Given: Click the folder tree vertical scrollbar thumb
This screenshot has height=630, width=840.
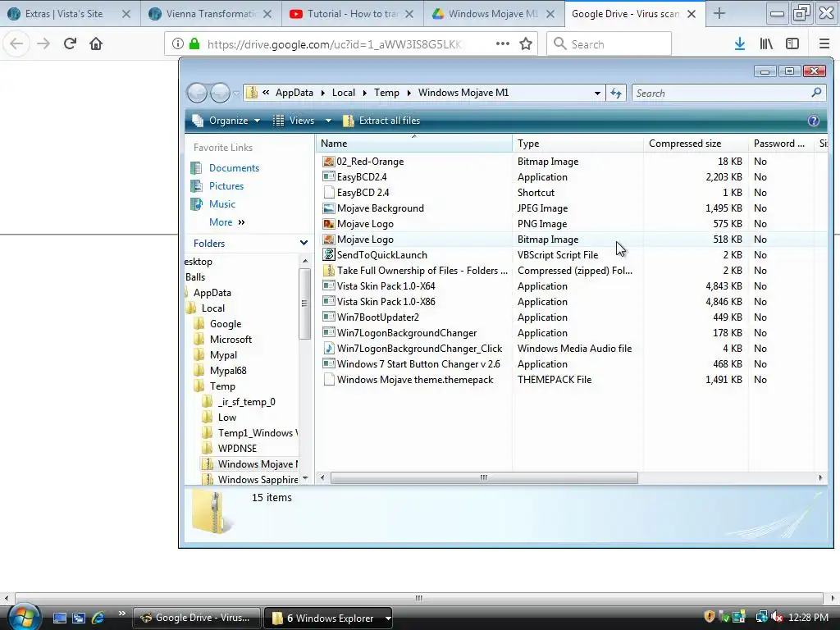Looking at the screenshot, I should tap(304, 304).
